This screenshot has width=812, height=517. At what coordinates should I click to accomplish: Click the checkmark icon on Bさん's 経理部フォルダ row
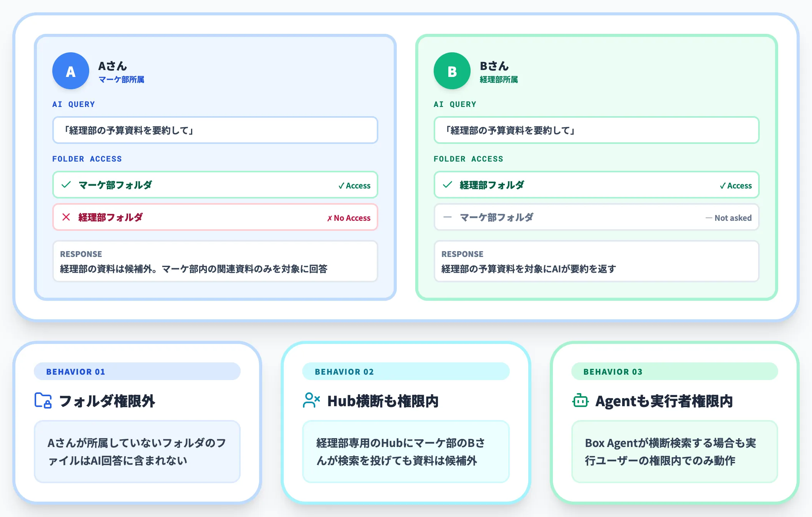coord(448,185)
